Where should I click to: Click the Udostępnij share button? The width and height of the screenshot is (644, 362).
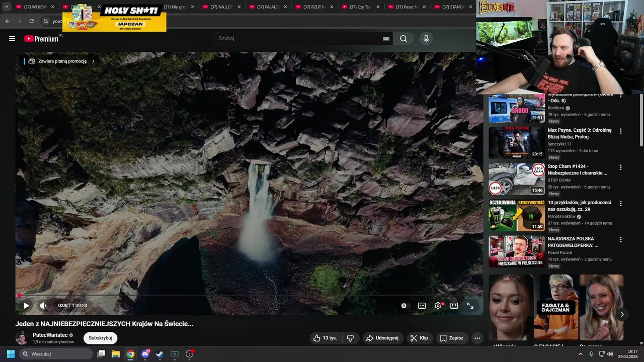pos(382,338)
